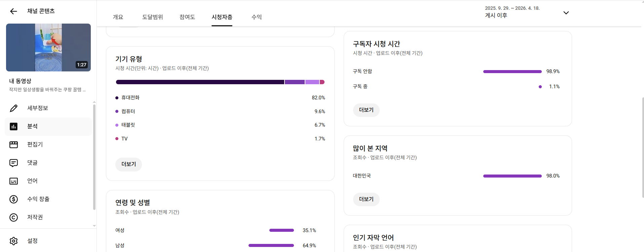The height and width of the screenshot is (252, 644).
Task: Open 세부정보 pencil icon in sidebar
Action: (x=13, y=108)
